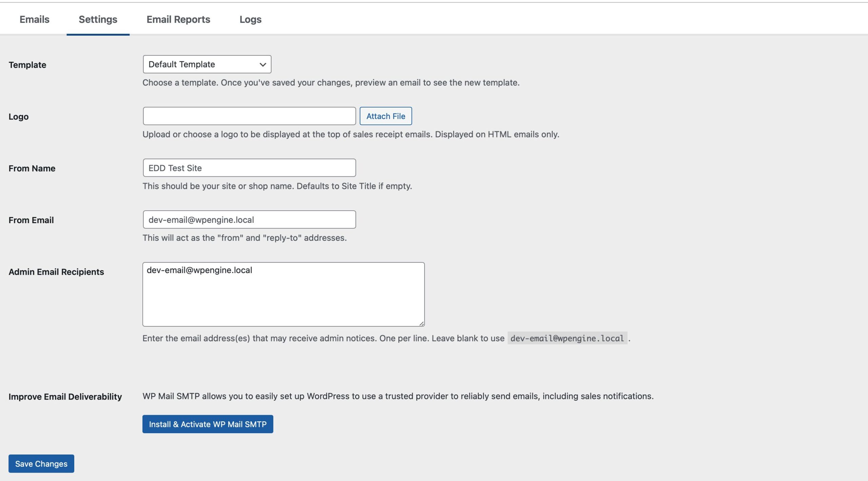Viewport: 868px width, 481px height.
Task: Click the From Email label
Action: pos(31,220)
